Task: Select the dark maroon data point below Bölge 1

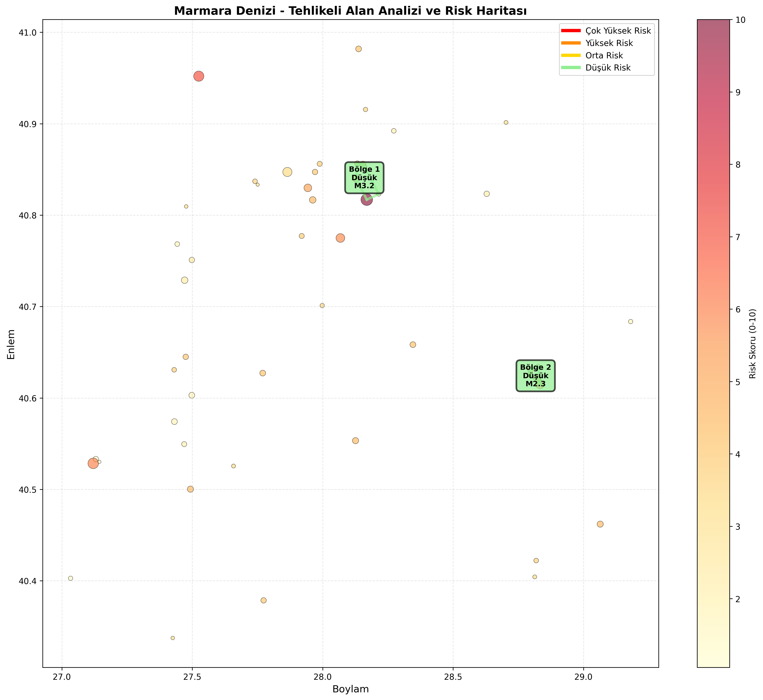Action: tap(367, 200)
